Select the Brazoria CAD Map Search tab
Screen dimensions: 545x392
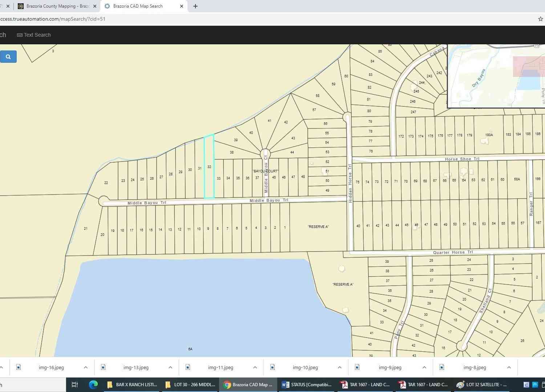click(x=144, y=6)
